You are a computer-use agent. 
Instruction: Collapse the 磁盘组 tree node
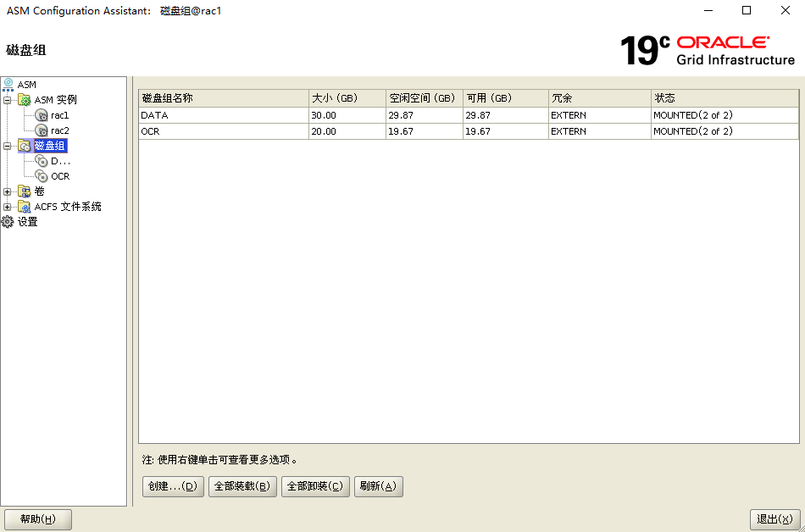[x=8, y=146]
